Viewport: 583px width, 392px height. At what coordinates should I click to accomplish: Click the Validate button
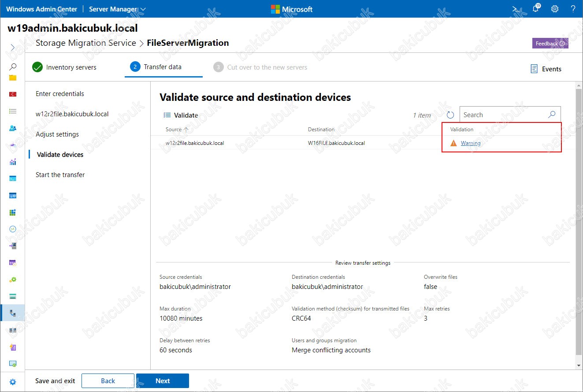point(181,115)
